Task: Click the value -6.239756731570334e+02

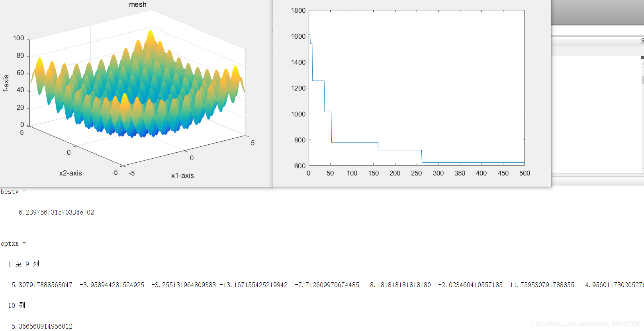Action: 55,213
